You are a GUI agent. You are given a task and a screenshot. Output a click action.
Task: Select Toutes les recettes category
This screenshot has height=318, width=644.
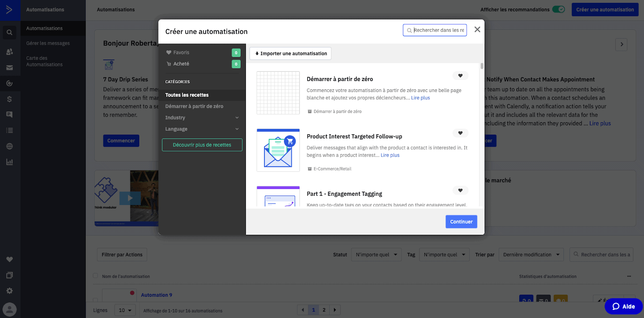point(187,95)
